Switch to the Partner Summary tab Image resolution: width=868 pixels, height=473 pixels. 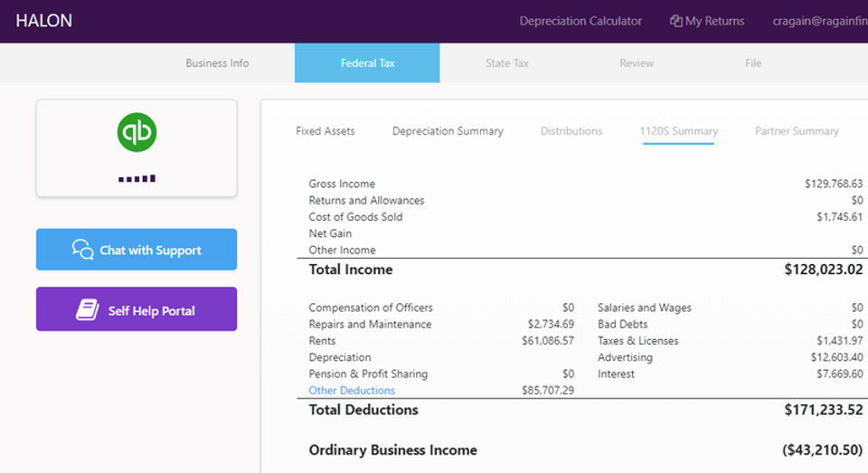click(797, 131)
